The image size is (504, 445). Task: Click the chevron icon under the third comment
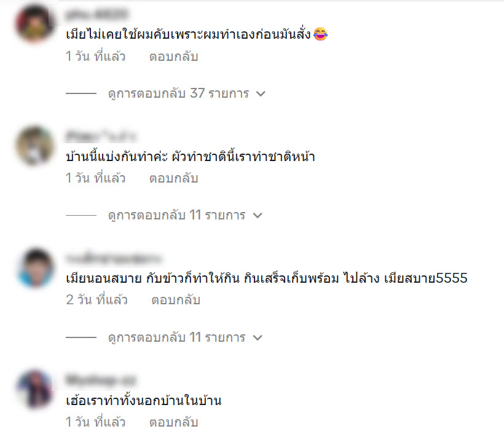(x=258, y=337)
